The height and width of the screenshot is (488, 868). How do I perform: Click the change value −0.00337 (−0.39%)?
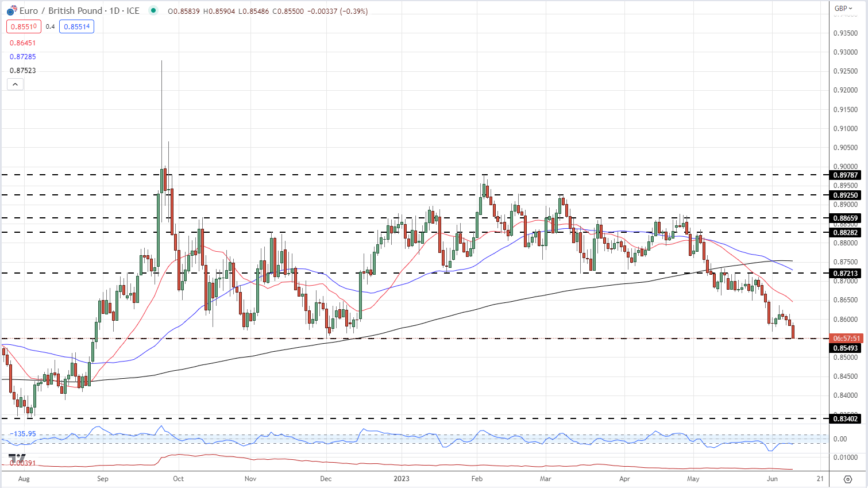[338, 11]
